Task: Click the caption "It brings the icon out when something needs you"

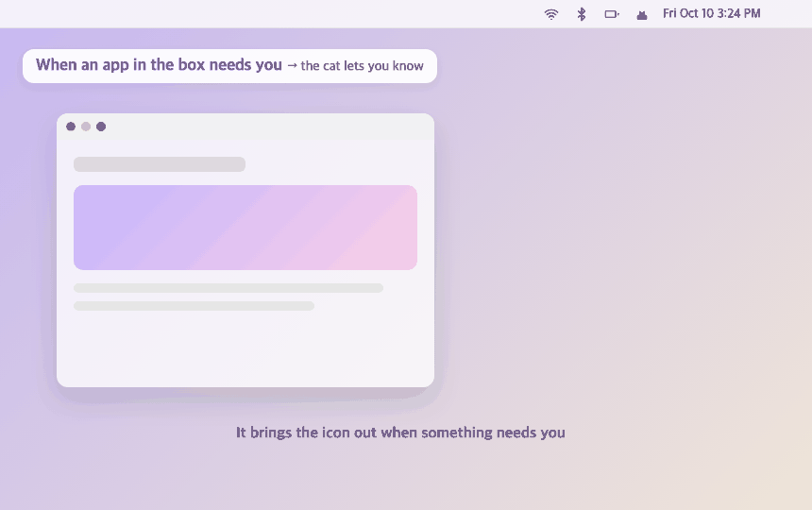Action: pos(400,433)
